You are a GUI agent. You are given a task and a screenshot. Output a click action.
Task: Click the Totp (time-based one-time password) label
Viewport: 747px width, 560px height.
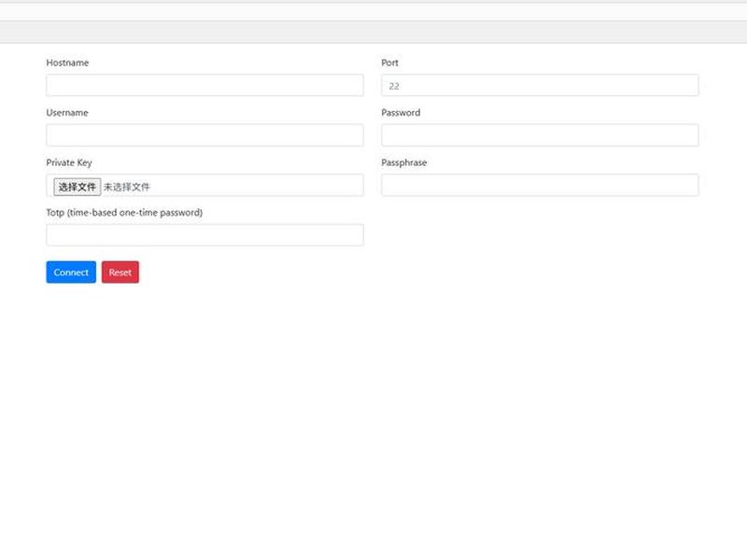coord(124,213)
